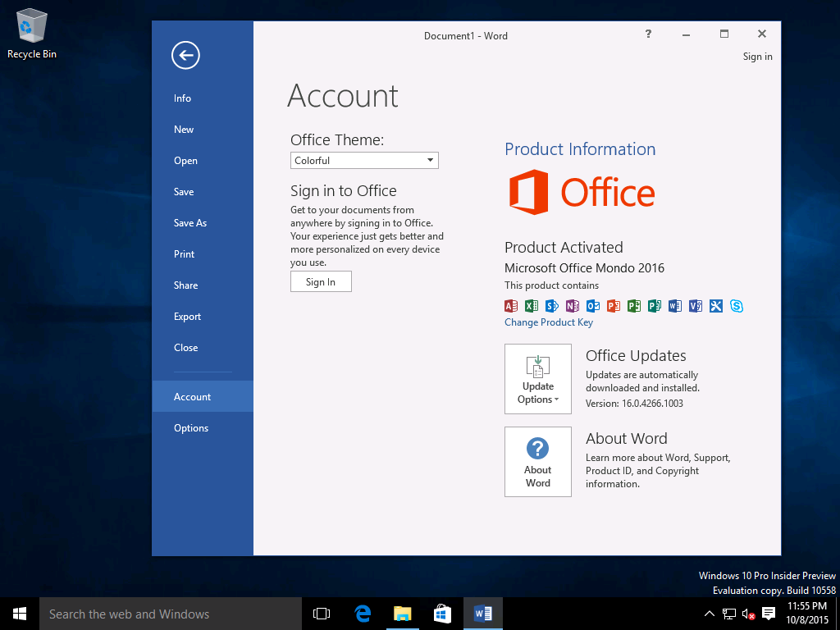
Task: Expand the Update Options menu button
Action: [x=538, y=379]
